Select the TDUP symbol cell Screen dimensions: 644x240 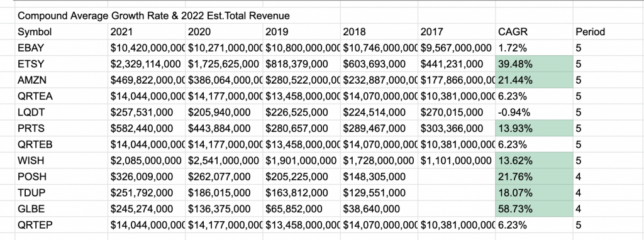pyautogui.click(x=62, y=192)
